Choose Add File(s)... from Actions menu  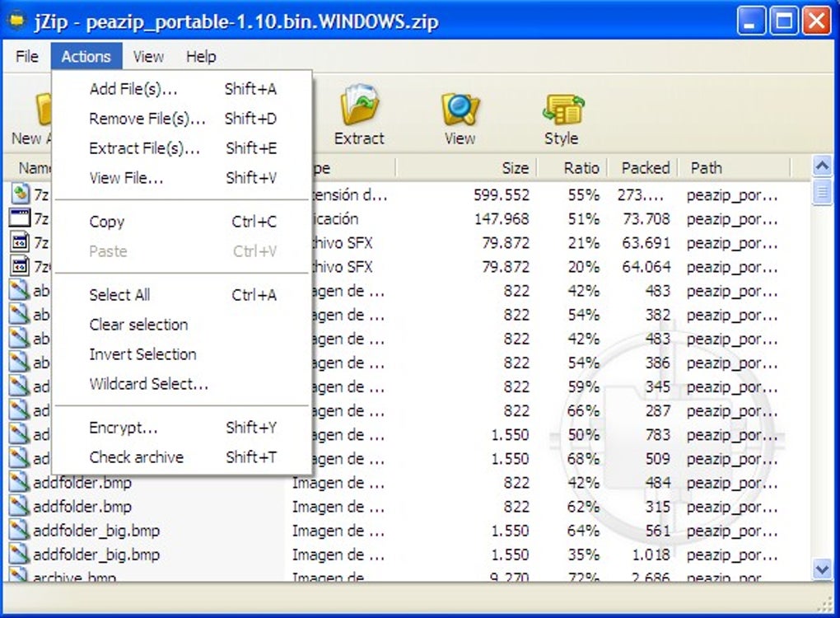click(x=182, y=88)
